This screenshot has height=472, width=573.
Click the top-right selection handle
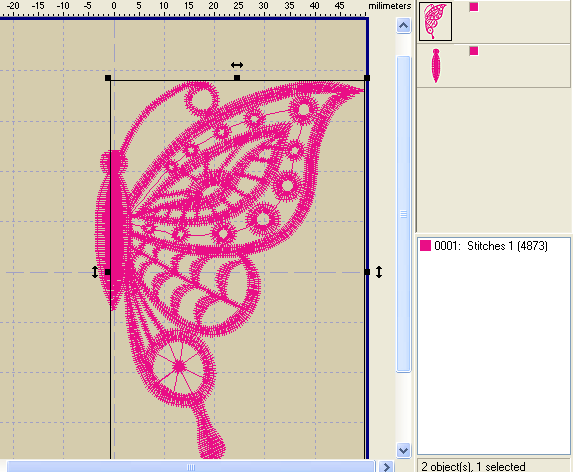coord(367,78)
